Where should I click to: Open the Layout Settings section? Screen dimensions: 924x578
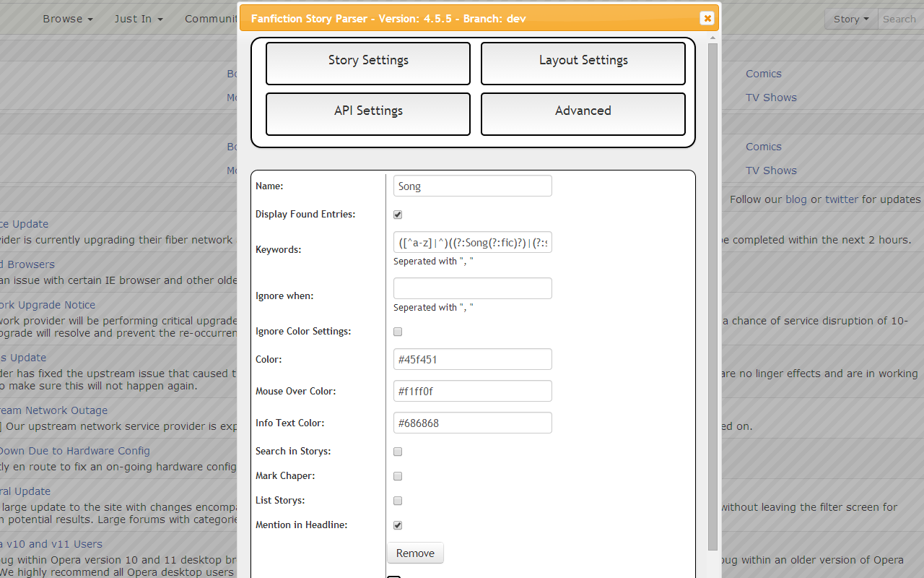583,64
